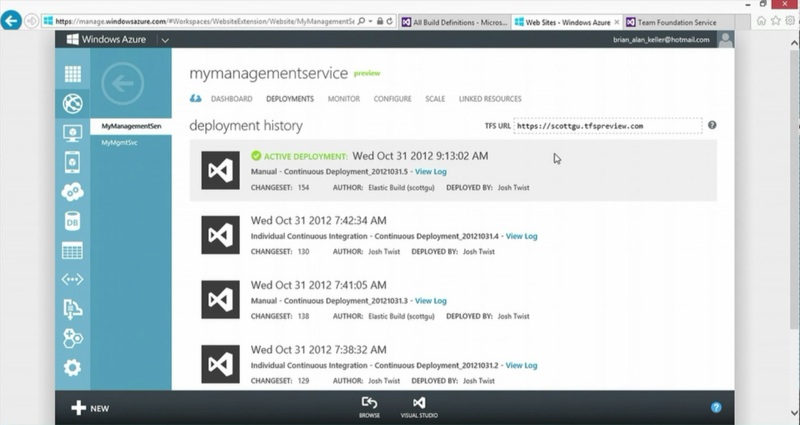Click the user avatar icon at top right
The image size is (800, 425).
coord(726,39)
